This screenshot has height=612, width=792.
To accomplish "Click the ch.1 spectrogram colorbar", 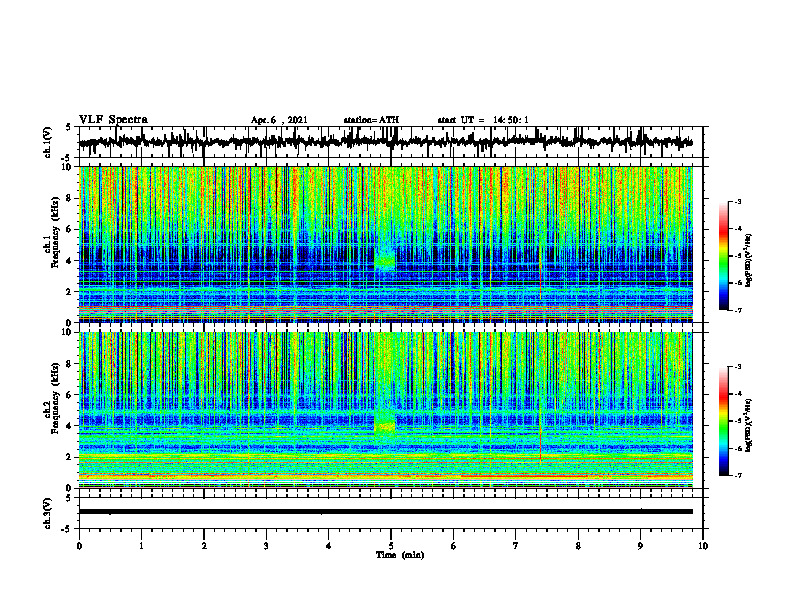I will pyautogui.click(x=724, y=256).
